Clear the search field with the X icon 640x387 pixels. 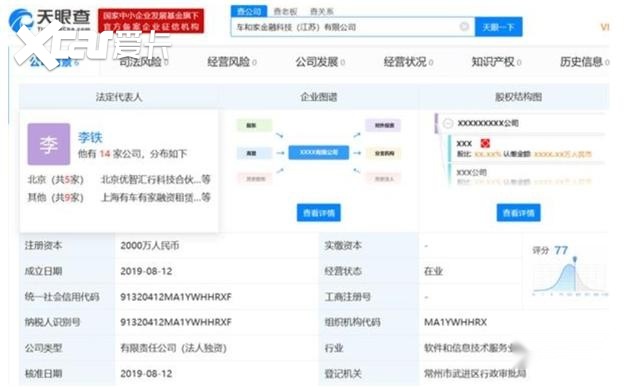point(464,27)
